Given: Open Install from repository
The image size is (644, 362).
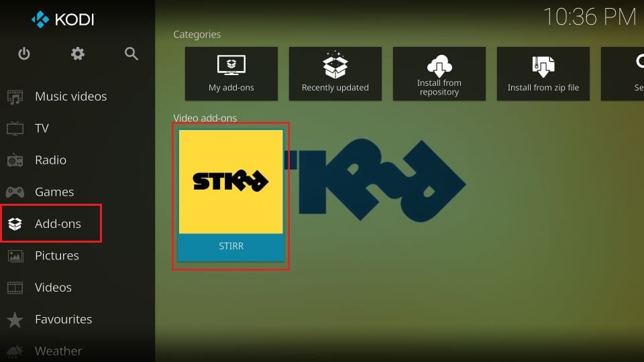Looking at the screenshot, I should coord(439,74).
